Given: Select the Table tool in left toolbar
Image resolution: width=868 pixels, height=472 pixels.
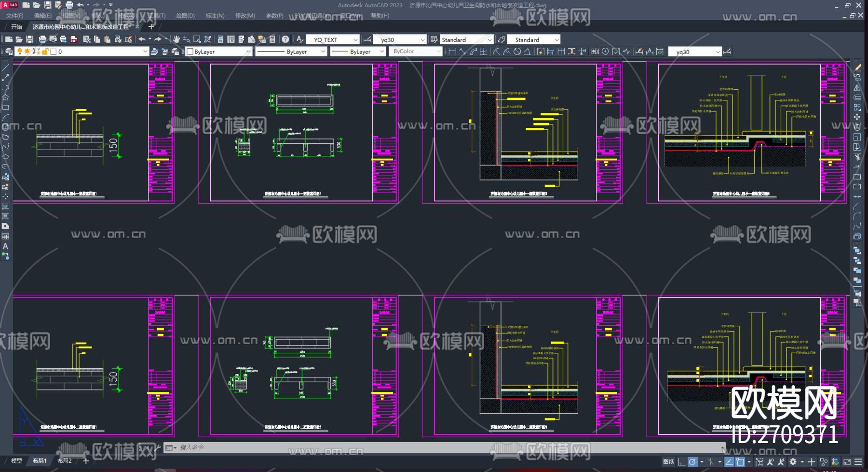Looking at the screenshot, I should coord(5,236).
